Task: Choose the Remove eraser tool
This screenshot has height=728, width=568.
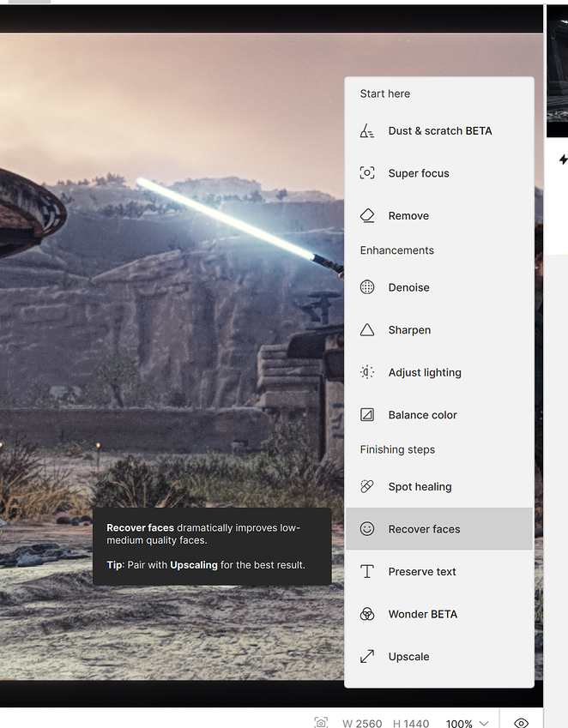Action: [x=367, y=216]
